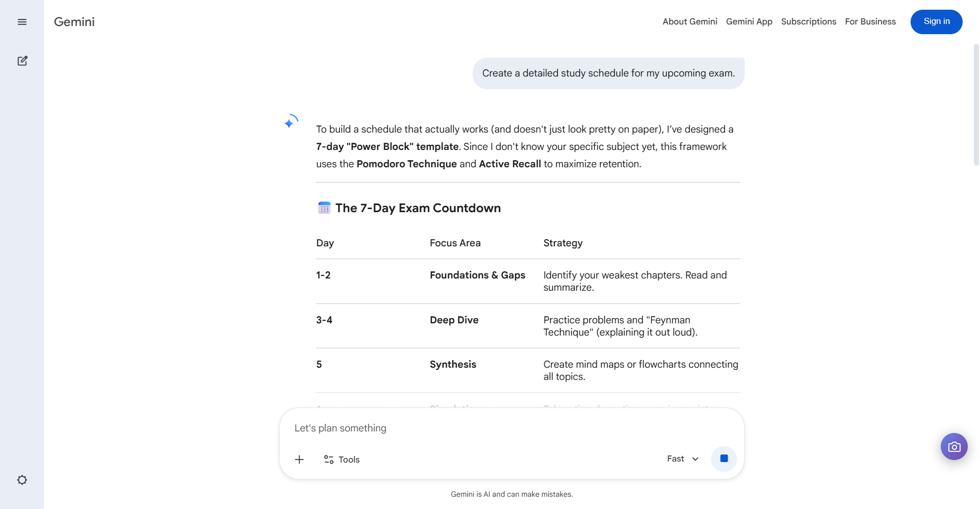Stop the response generation
This screenshot has width=980, height=509.
click(x=724, y=459)
